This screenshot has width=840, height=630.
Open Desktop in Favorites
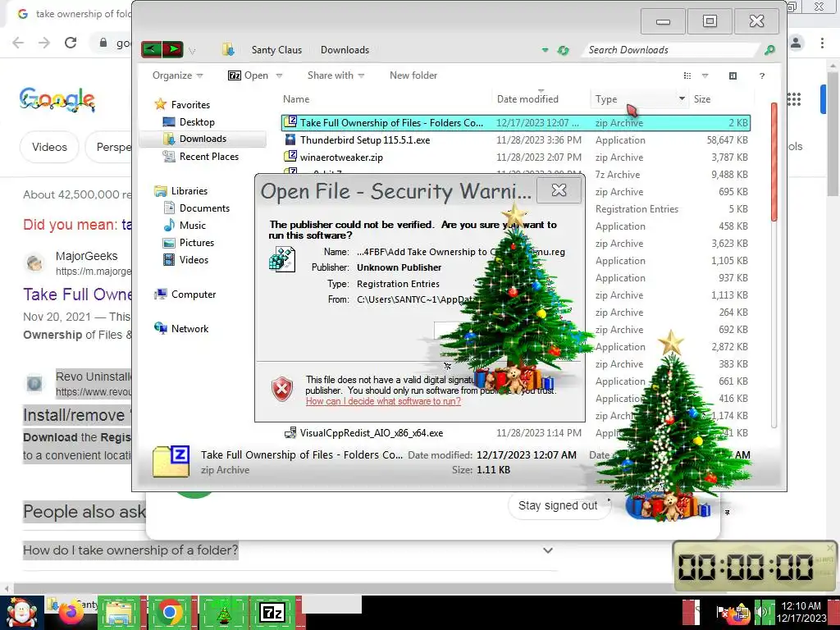pyautogui.click(x=197, y=122)
